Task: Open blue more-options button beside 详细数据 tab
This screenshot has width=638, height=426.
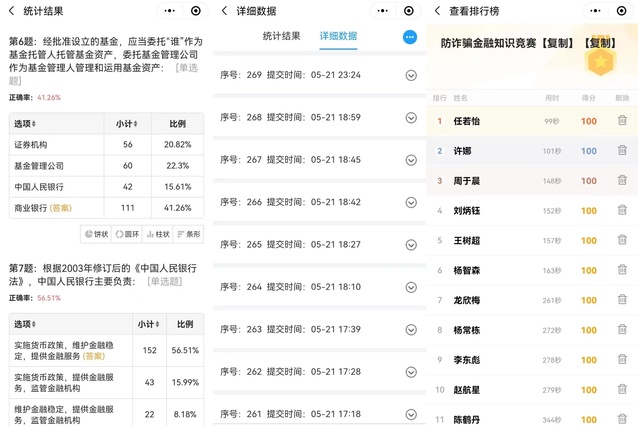Action: [x=409, y=37]
